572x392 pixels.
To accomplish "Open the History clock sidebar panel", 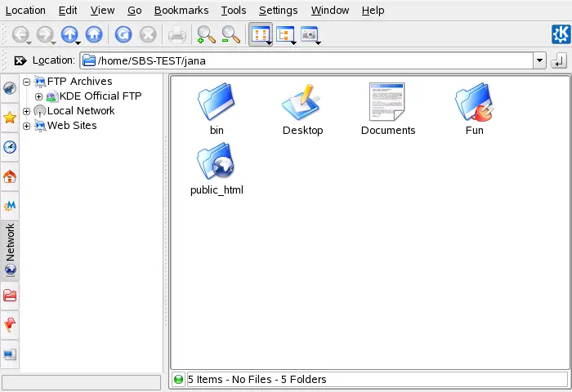I will (x=10, y=147).
